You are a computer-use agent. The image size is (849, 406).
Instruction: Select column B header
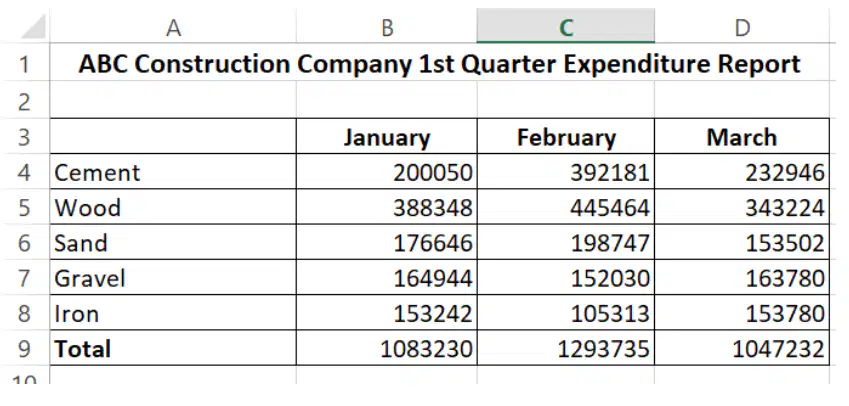pos(387,27)
